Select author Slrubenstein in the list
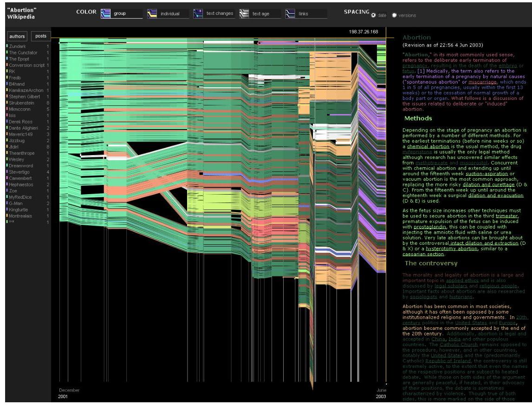This screenshot has width=532, height=406. (23, 102)
